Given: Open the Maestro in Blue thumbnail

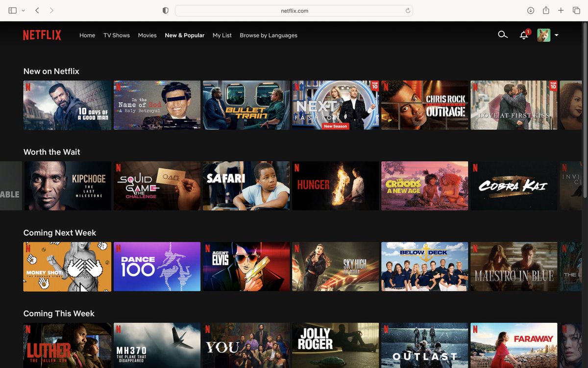Looking at the screenshot, I should pyautogui.click(x=514, y=266).
